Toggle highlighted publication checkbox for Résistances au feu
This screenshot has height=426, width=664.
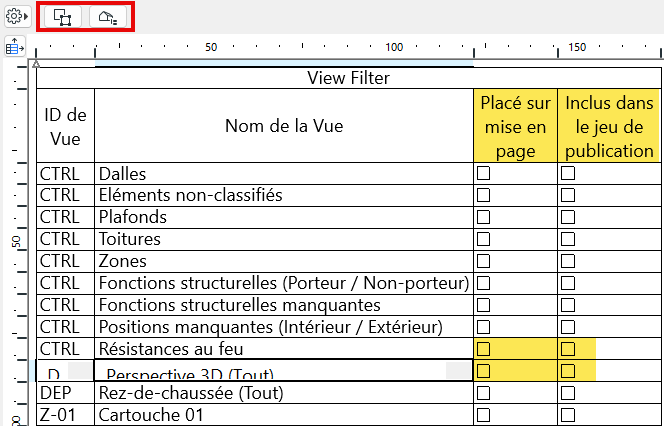568,349
